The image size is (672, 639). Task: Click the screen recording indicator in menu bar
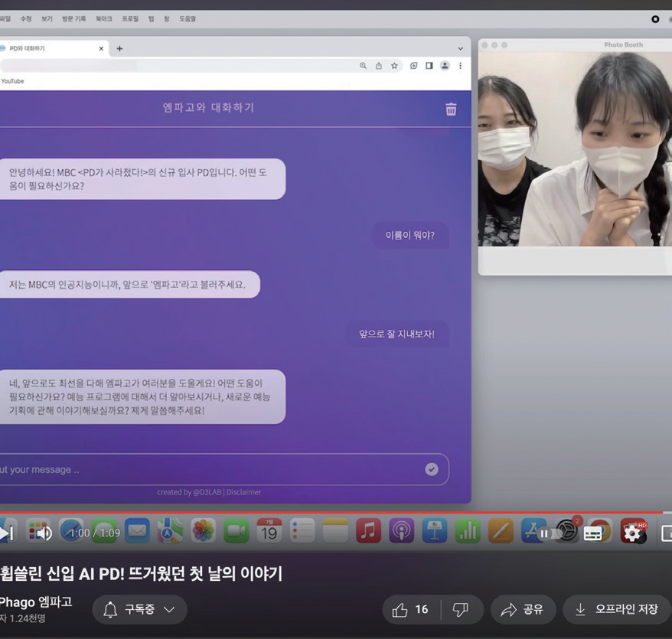click(655, 19)
